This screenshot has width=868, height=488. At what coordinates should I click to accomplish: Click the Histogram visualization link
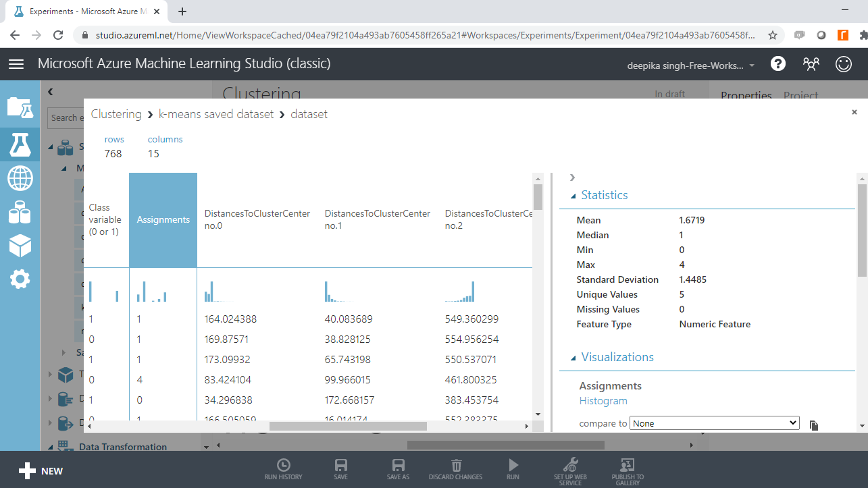click(x=603, y=401)
